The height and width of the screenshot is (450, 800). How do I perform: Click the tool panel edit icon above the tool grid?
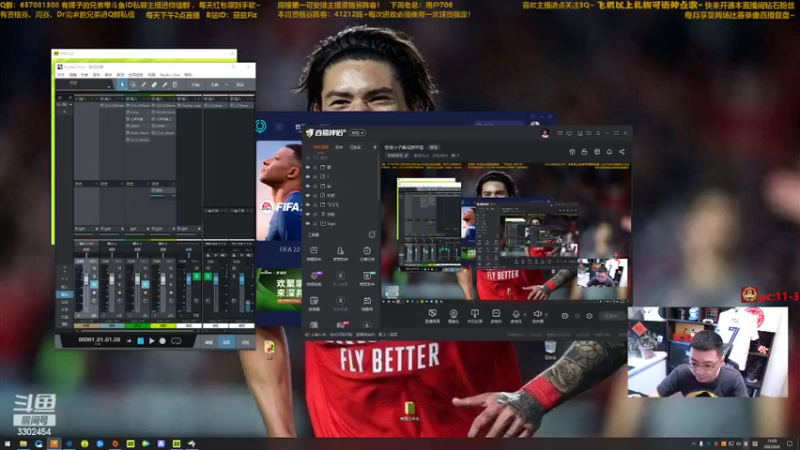click(x=372, y=234)
